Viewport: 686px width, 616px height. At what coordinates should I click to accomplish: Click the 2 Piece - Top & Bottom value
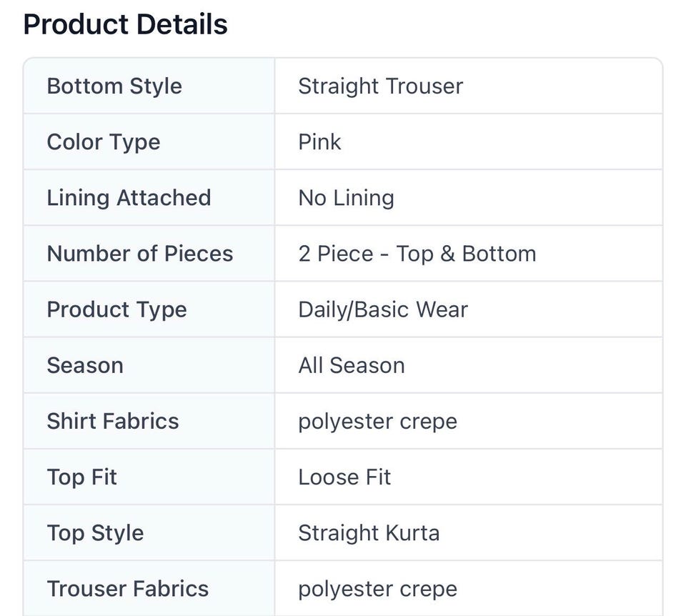(417, 254)
